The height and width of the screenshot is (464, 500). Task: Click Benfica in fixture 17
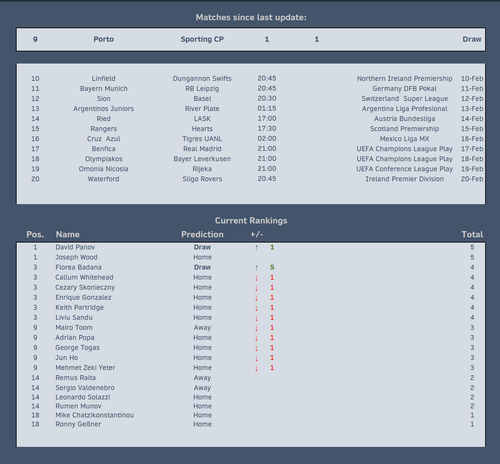click(x=103, y=149)
